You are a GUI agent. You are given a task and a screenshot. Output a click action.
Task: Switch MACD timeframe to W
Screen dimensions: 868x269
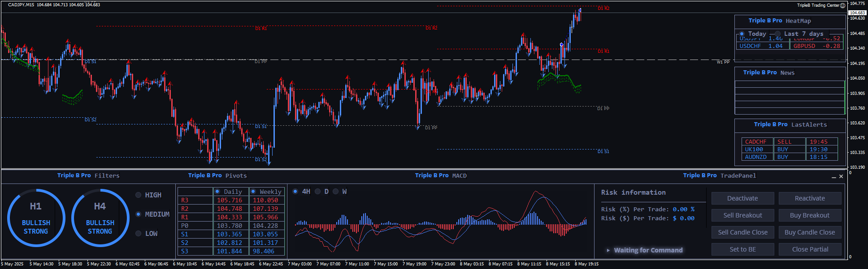[335, 192]
